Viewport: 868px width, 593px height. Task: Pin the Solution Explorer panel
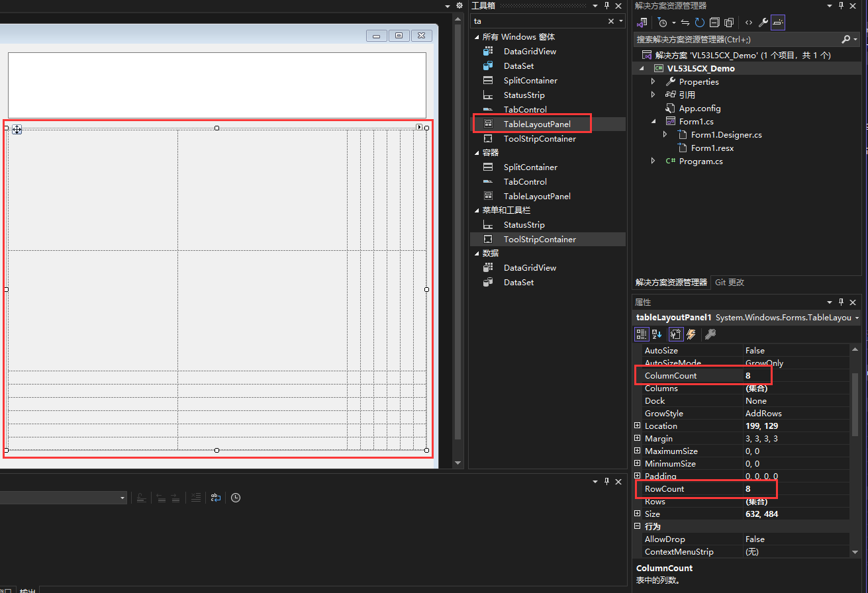pos(841,5)
